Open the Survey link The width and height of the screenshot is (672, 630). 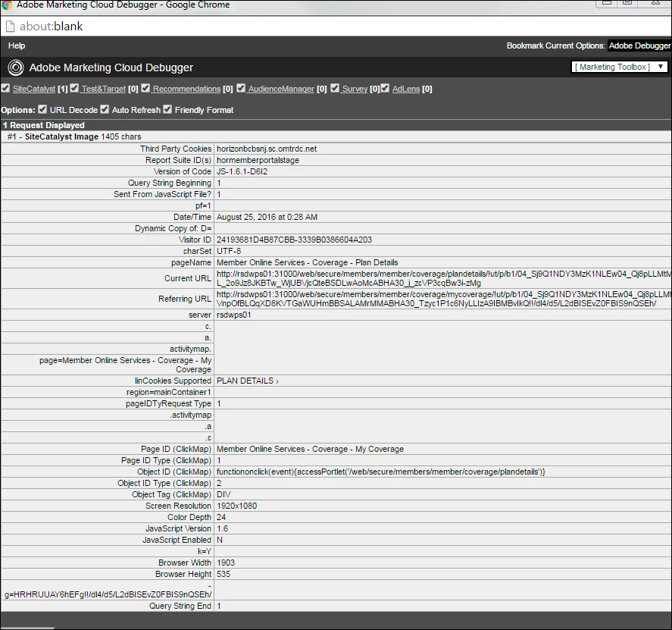point(355,89)
